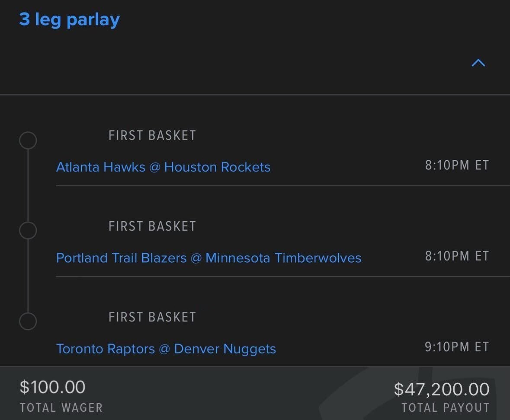Viewport: 510px width, 420px height.
Task: Click the timeline line between first two legs
Action: click(x=28, y=186)
